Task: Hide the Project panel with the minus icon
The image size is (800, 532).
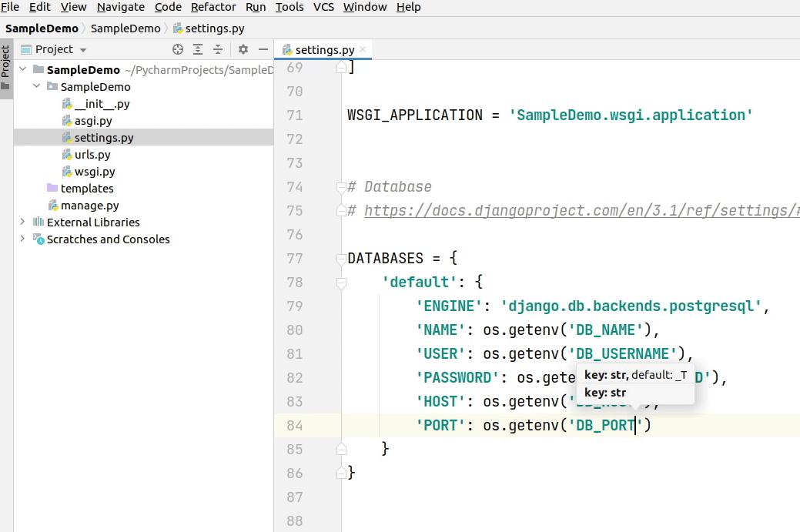Action: (x=263, y=49)
